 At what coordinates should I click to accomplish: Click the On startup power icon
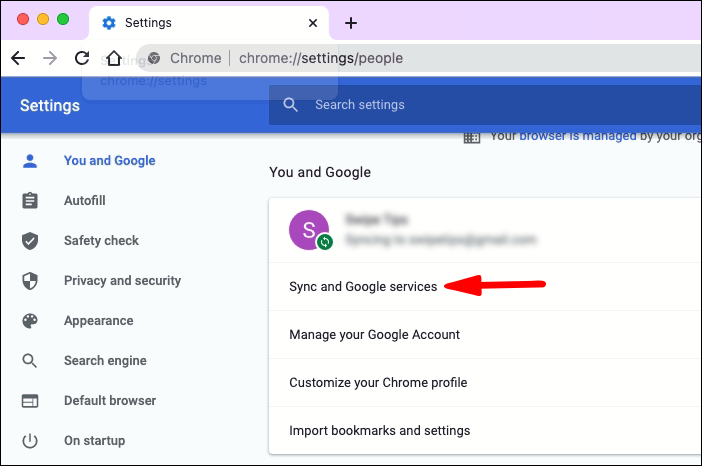point(30,441)
